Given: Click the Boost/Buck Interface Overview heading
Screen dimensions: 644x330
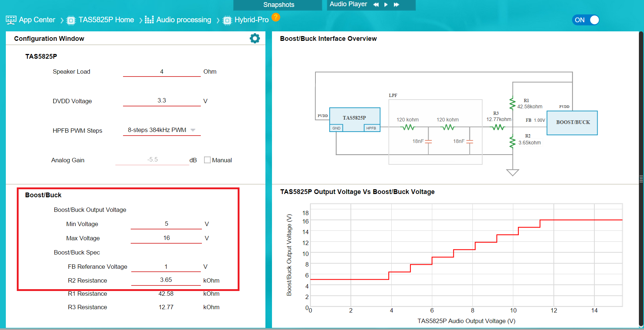Looking at the screenshot, I should (x=328, y=39).
